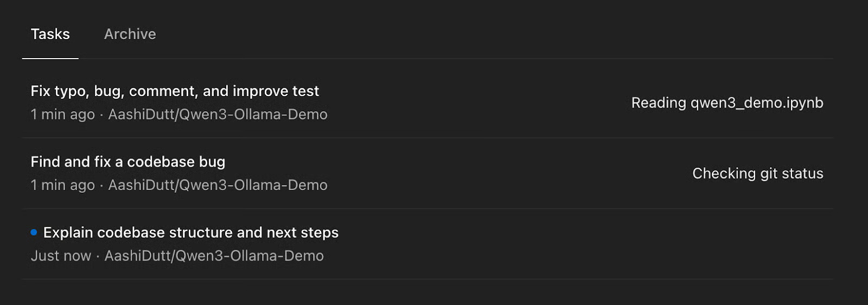Click the word "Reading" in the first task status

click(659, 103)
